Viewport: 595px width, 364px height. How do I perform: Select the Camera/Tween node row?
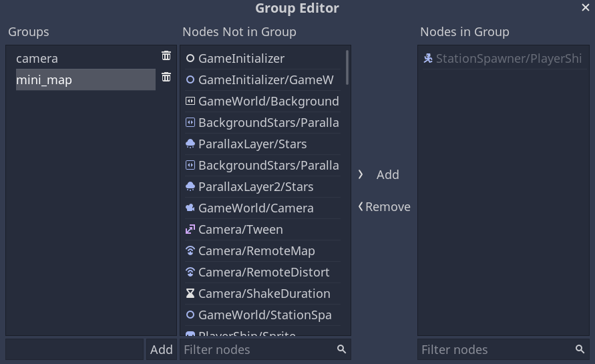point(262,229)
